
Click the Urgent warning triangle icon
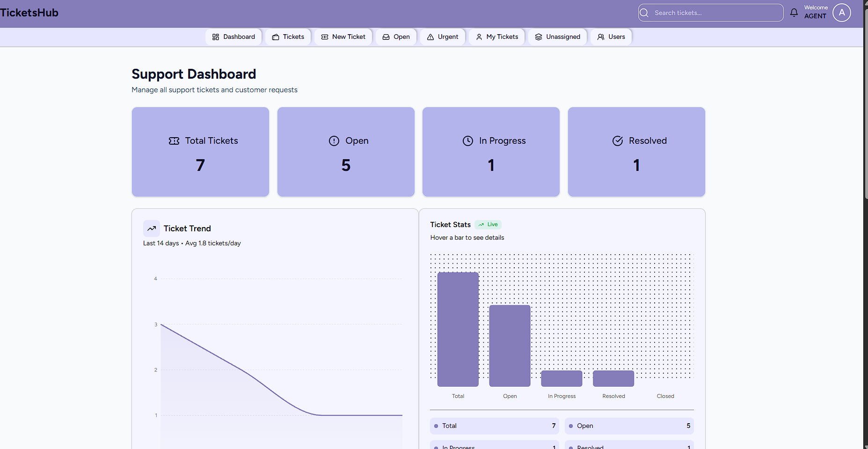[431, 37]
